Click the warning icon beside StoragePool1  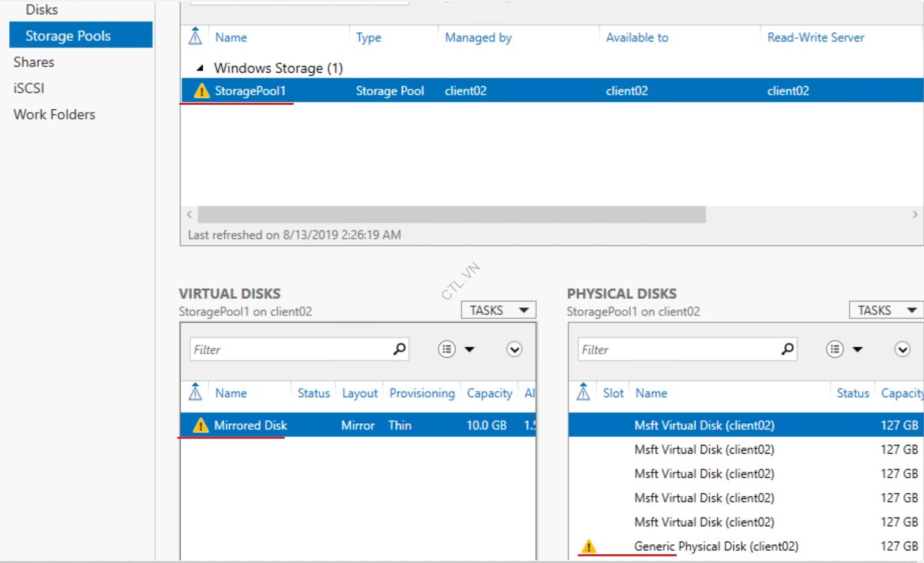point(202,91)
